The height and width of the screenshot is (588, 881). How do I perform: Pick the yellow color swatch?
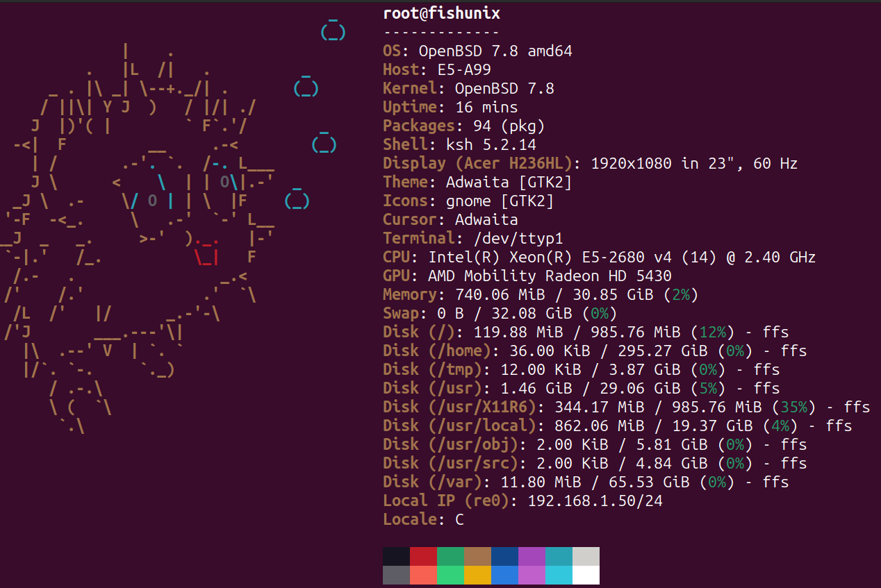(477, 575)
